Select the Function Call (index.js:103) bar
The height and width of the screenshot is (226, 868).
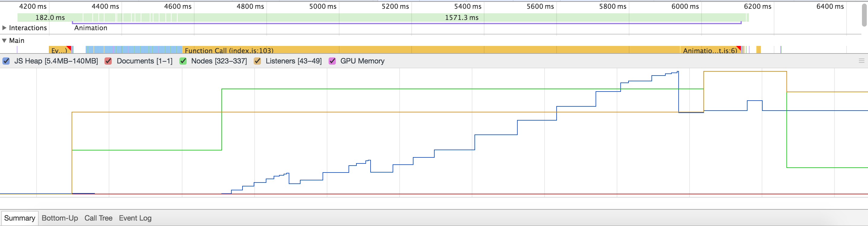tap(431, 50)
